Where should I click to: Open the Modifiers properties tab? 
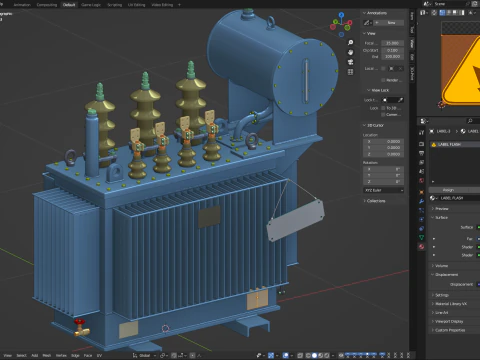click(422, 201)
